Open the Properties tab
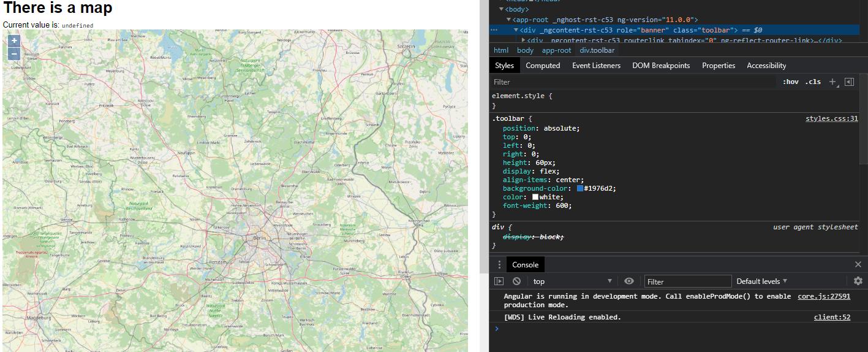This screenshot has height=352, width=868. point(719,66)
